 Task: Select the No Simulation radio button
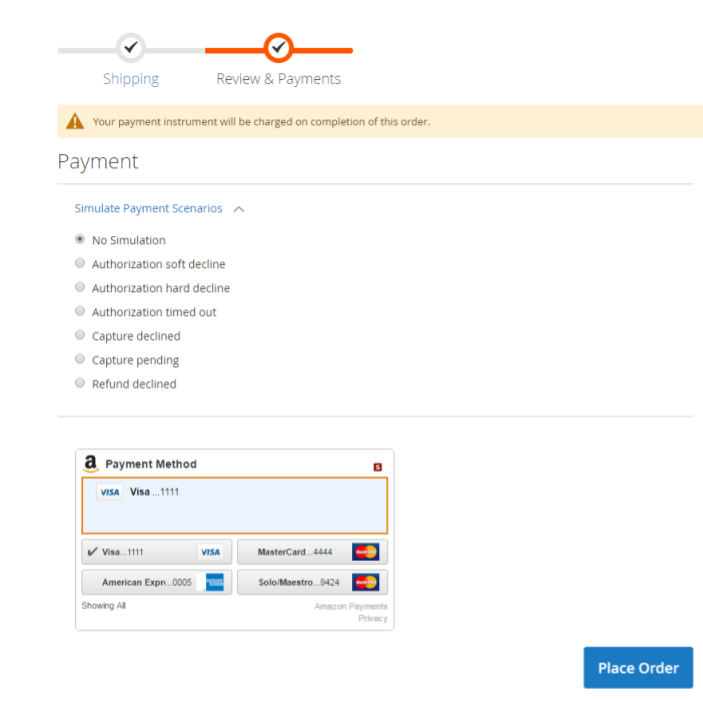click(80, 239)
